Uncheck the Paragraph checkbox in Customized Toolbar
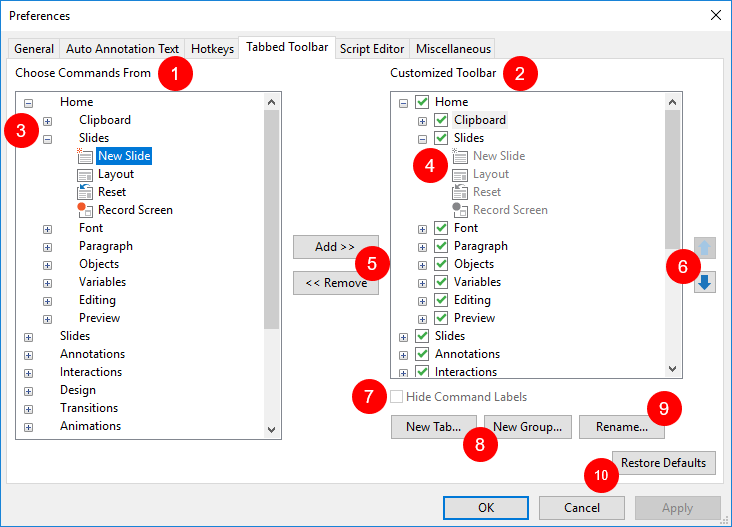This screenshot has width=732, height=527. click(x=441, y=246)
